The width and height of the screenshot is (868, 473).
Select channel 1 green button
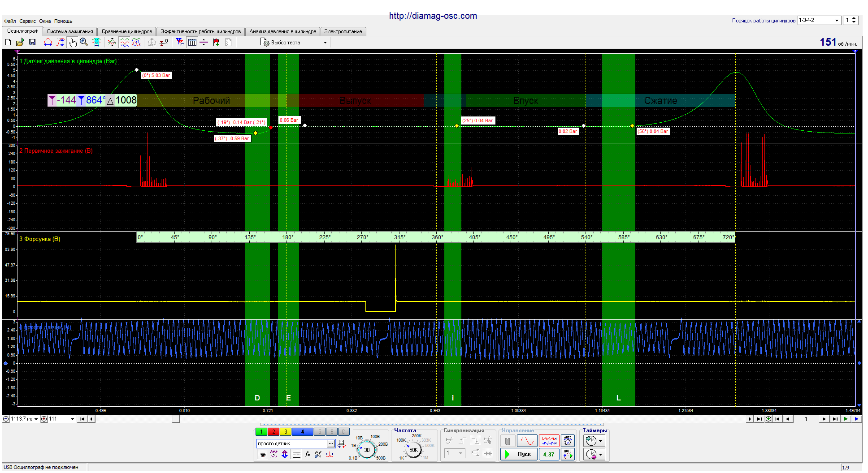pyautogui.click(x=261, y=432)
